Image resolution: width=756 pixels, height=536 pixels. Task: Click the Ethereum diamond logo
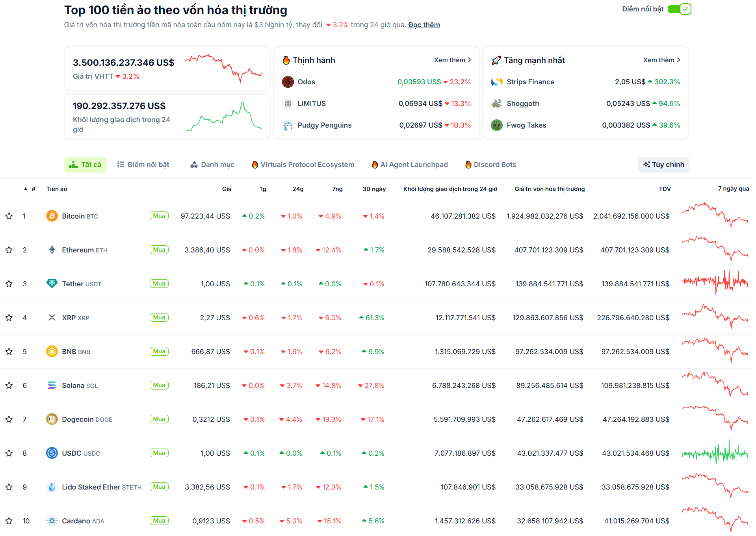pyautogui.click(x=52, y=250)
